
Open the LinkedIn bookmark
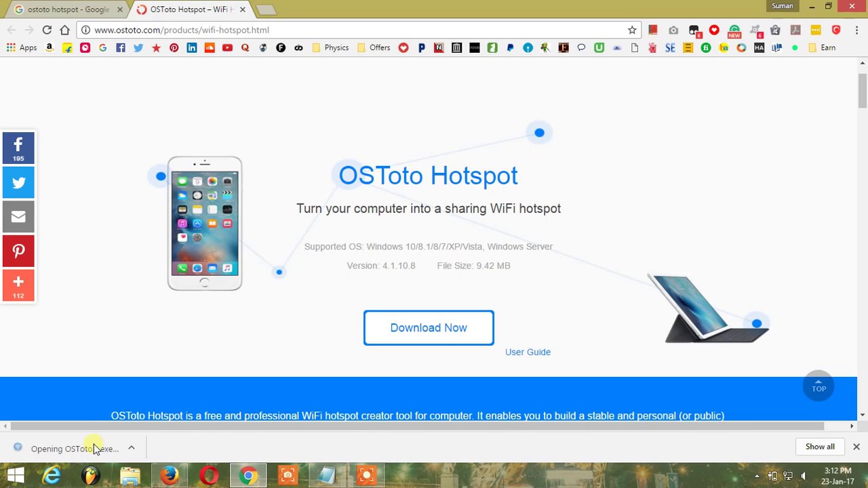pyautogui.click(x=192, y=47)
